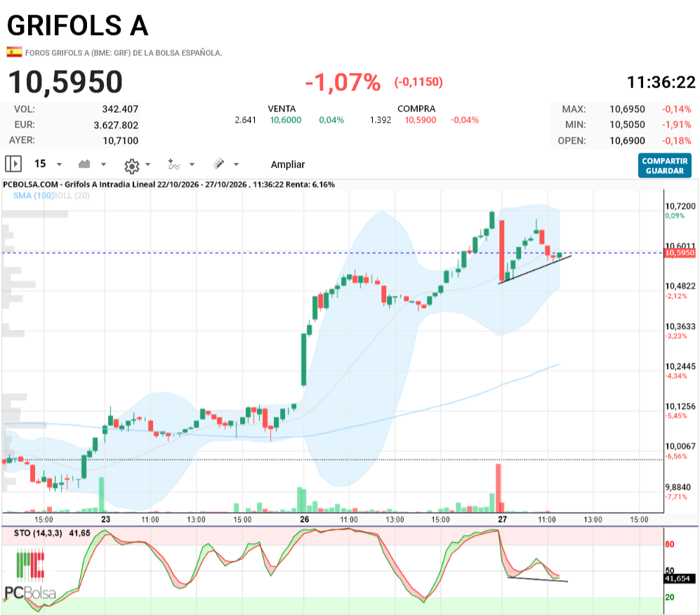
Task: Click the OPEN value 10,6900
Action: pos(627,140)
